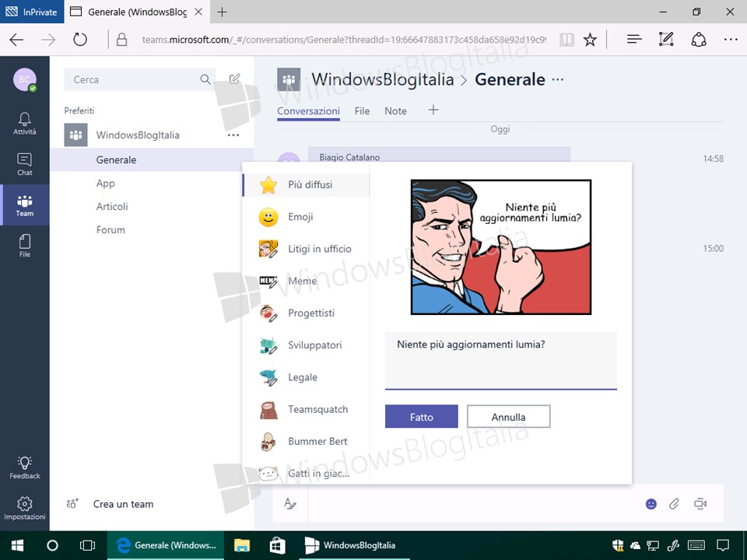Viewport: 747px width, 560px height.
Task: Open WindowsBlogItalia team options ellipsis in sidebar
Action: (x=233, y=135)
